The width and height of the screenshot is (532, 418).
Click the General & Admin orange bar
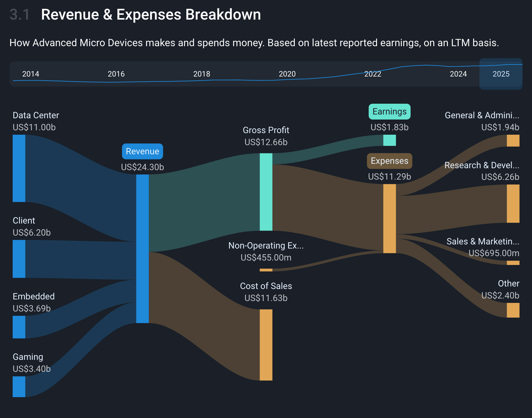pos(513,141)
